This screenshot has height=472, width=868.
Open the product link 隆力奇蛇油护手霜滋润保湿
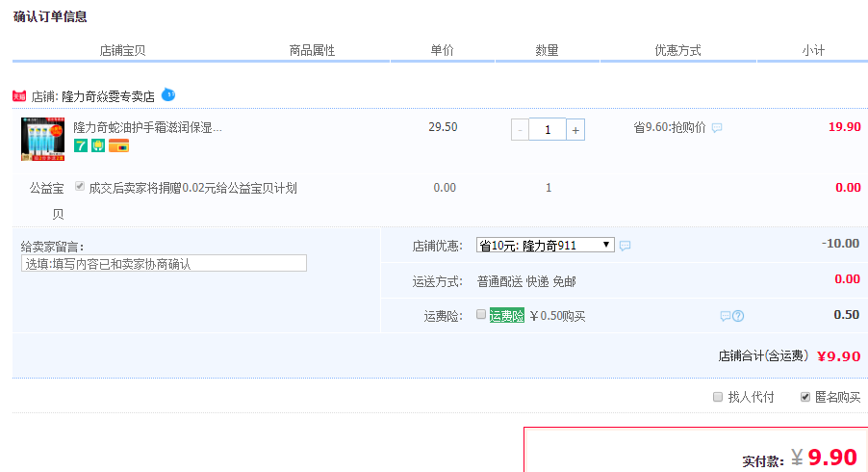[x=147, y=127]
